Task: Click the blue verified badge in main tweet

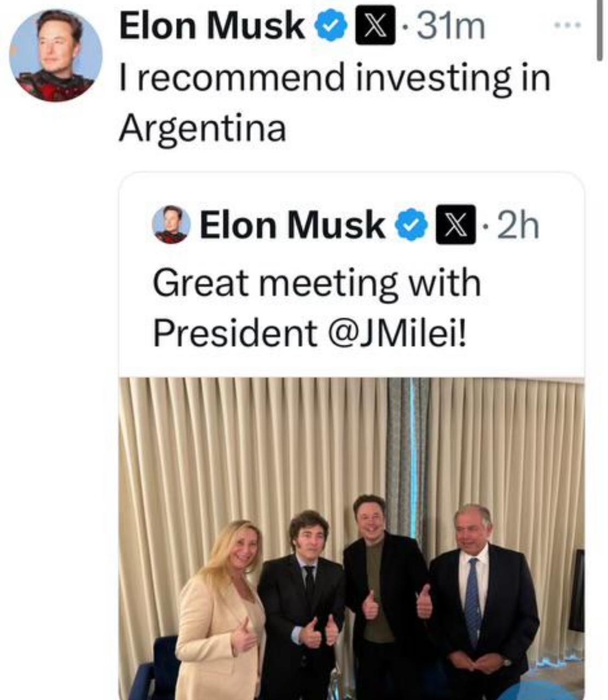Action: pyautogui.click(x=330, y=27)
